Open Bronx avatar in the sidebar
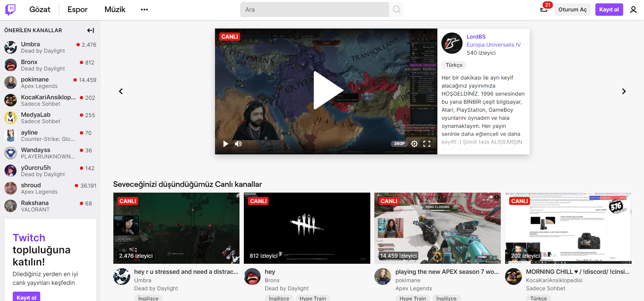Screen dimensions: 644x301 click(11, 65)
